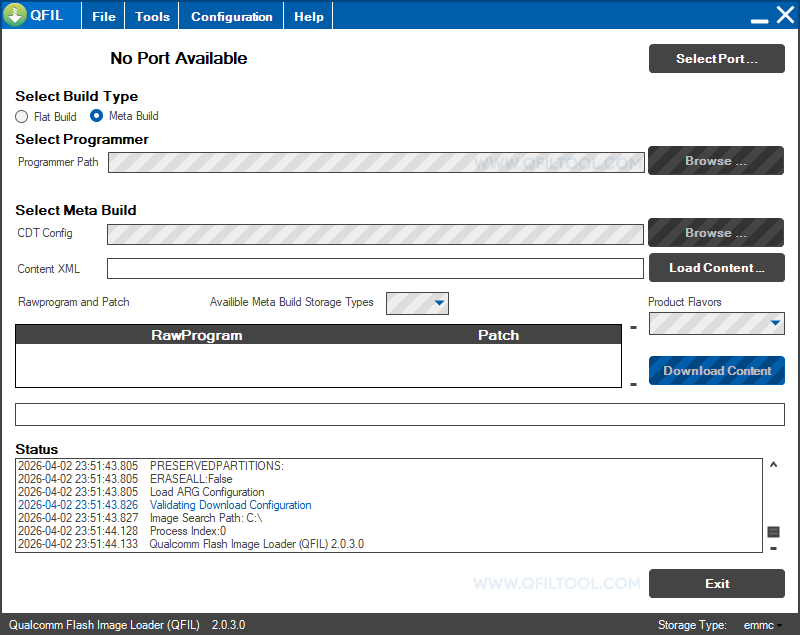Screen dimensions: 800x635
Task: Browse for a Programmer Path file
Action: (716, 160)
